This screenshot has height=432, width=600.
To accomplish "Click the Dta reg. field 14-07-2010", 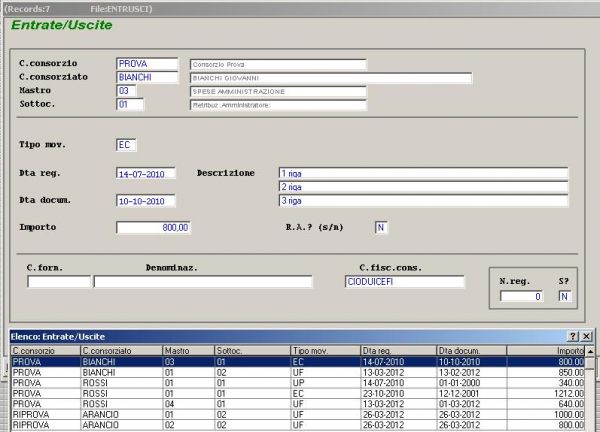I will point(146,174).
